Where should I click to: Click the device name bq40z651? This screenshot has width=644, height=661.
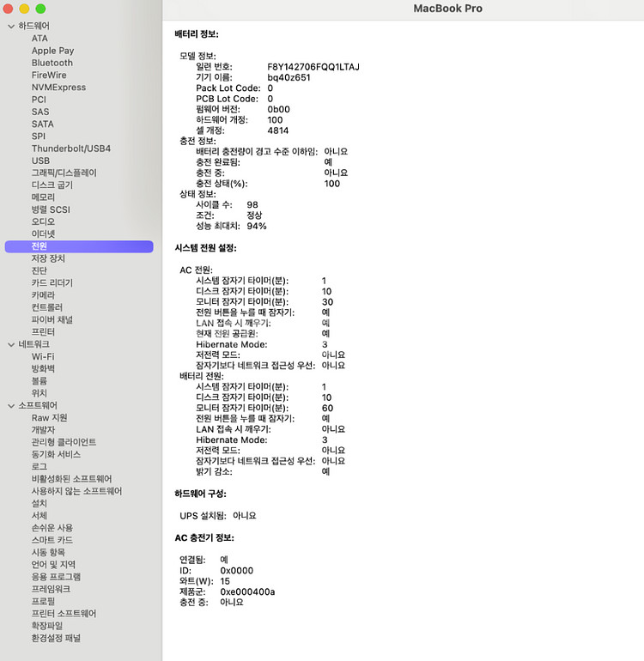tap(289, 77)
